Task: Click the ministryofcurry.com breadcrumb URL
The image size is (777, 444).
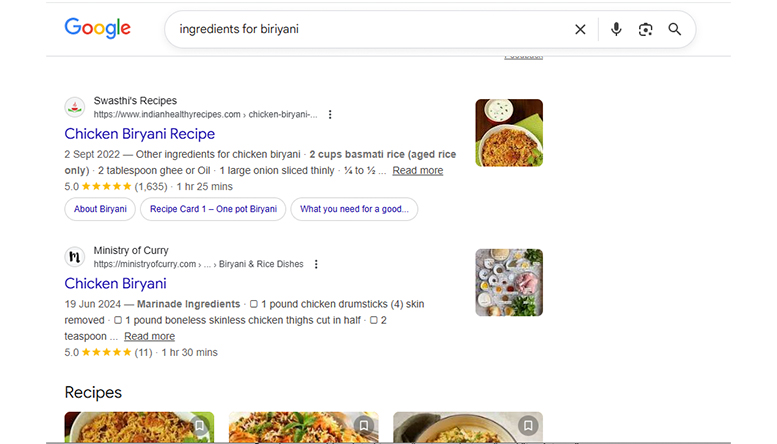Action: coord(198,264)
